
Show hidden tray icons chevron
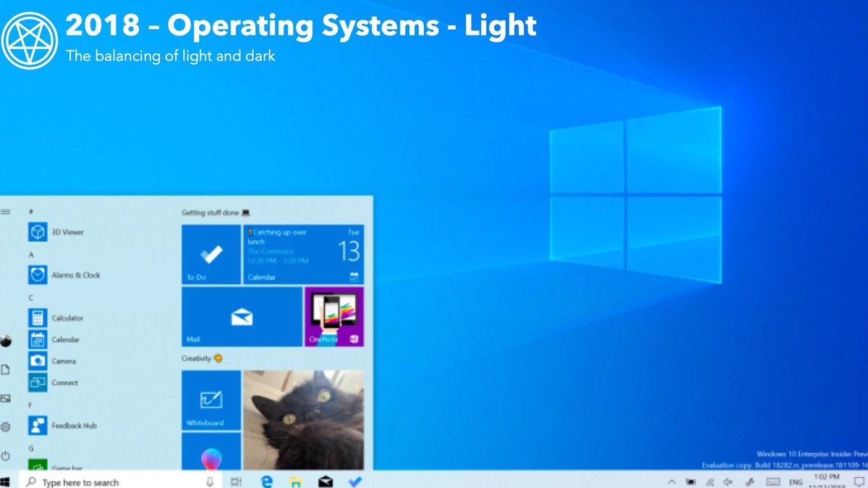(x=671, y=481)
